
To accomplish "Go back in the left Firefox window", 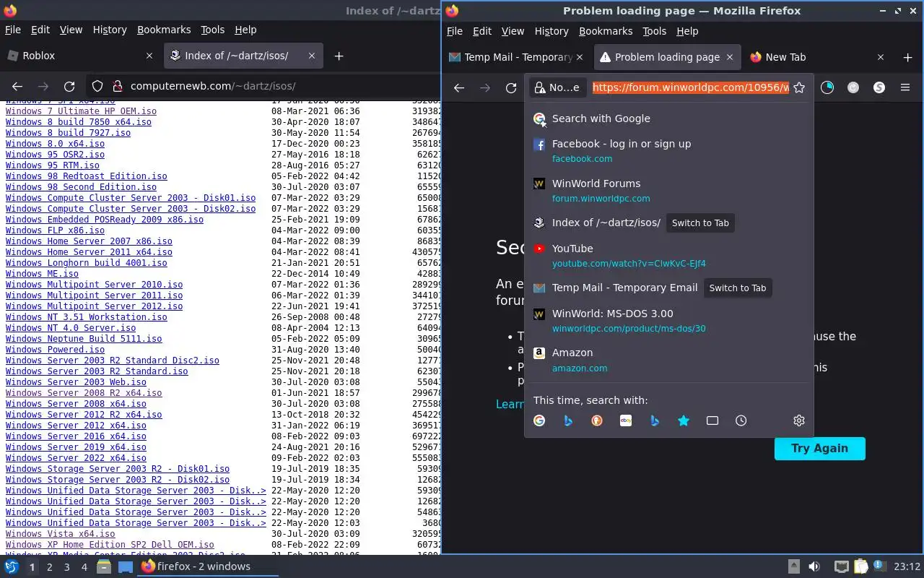I will click(17, 86).
